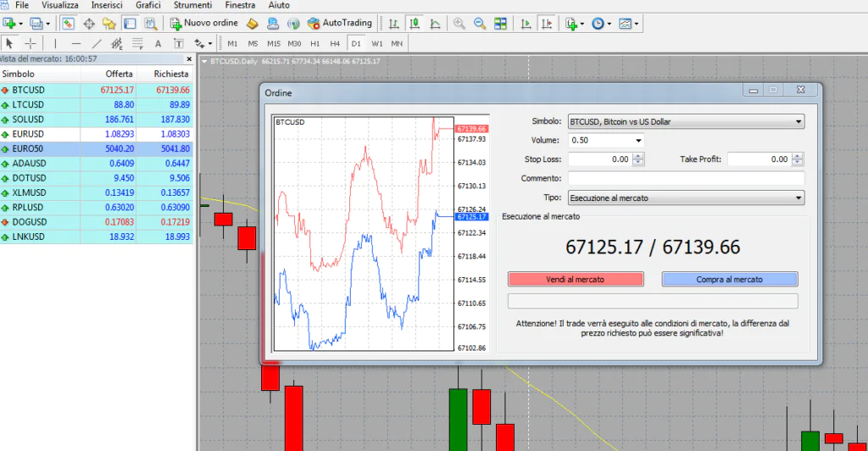Image resolution: width=868 pixels, height=451 pixels.
Task: Select the Fibonacci retracement tool
Action: click(137, 43)
